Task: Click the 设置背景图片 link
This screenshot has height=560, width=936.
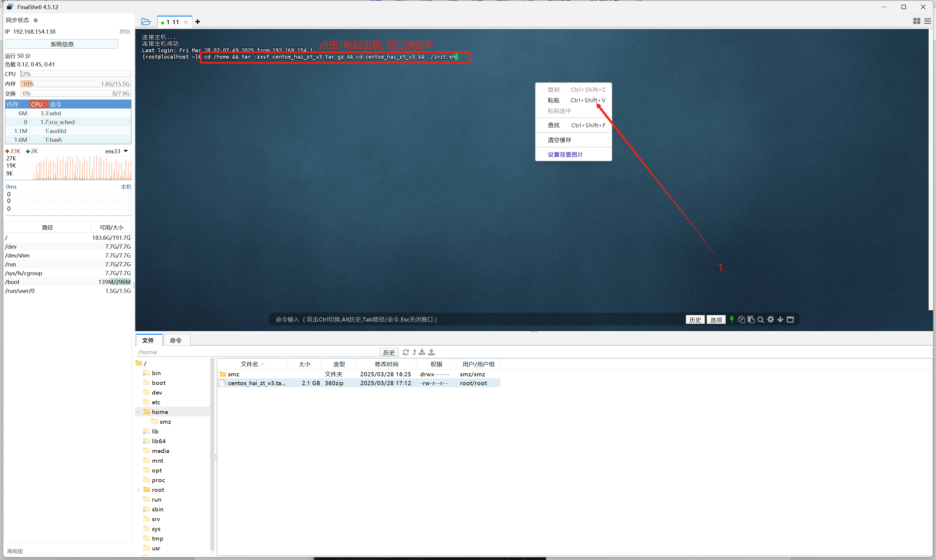Action: [565, 155]
